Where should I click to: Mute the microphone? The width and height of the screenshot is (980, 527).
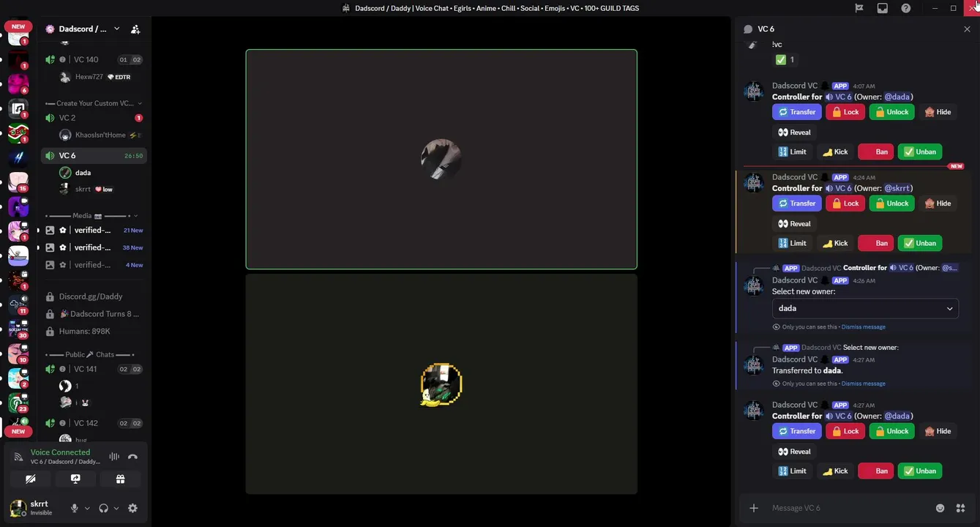(x=74, y=508)
